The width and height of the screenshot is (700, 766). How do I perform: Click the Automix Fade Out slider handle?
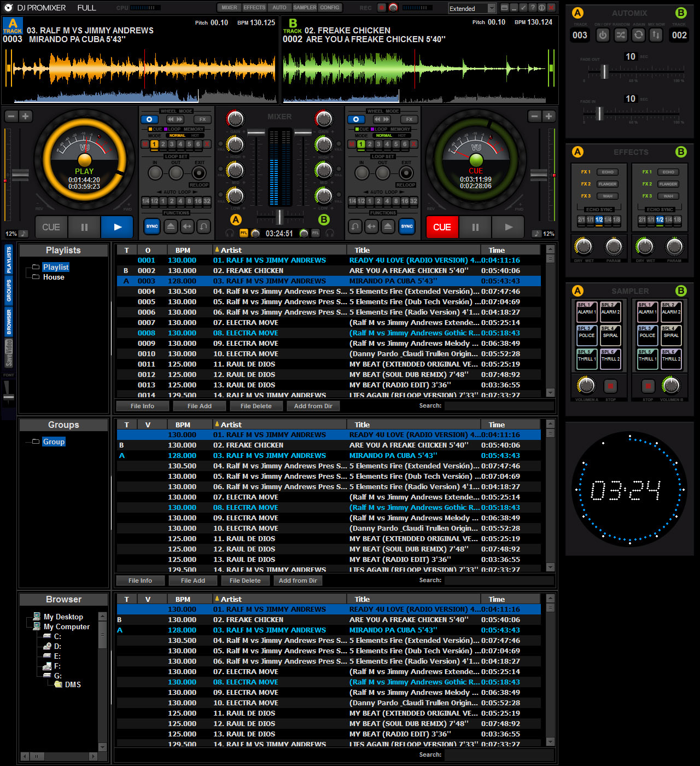[x=604, y=71]
